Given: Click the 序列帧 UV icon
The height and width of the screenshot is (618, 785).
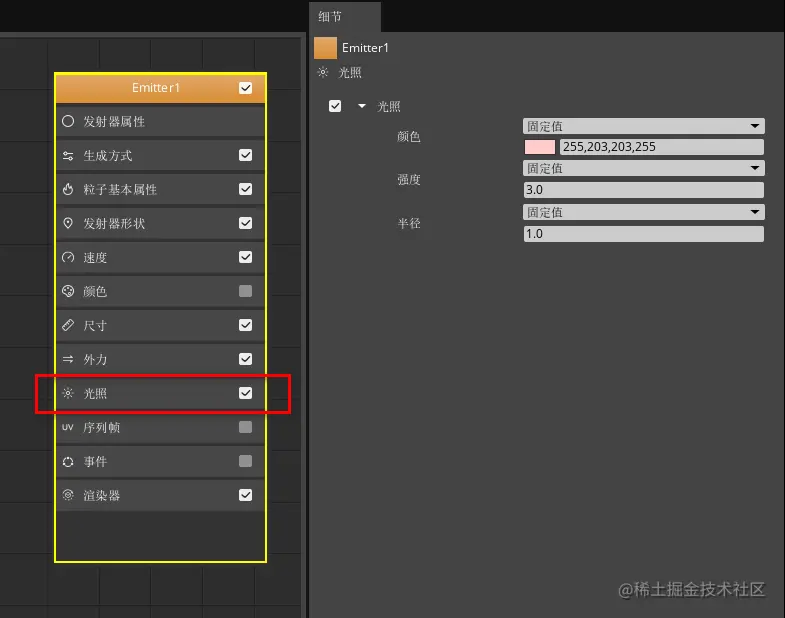Looking at the screenshot, I should pyautogui.click(x=68, y=427).
